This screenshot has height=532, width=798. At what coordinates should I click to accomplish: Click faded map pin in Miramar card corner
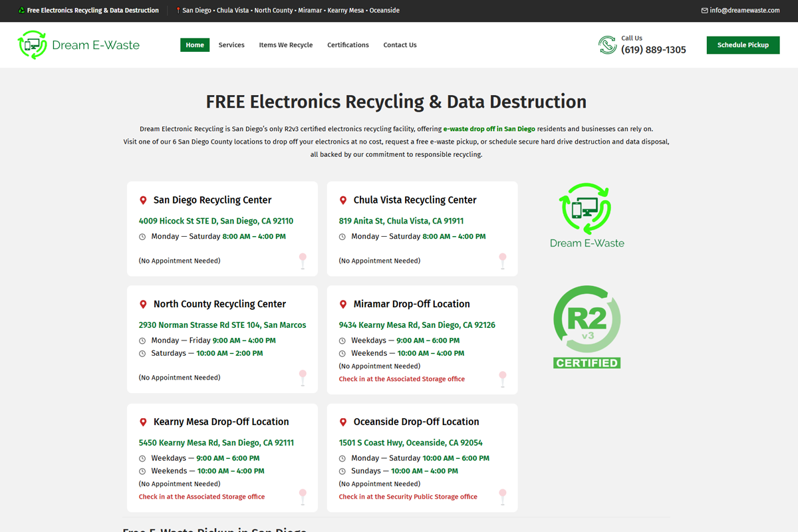click(503, 379)
